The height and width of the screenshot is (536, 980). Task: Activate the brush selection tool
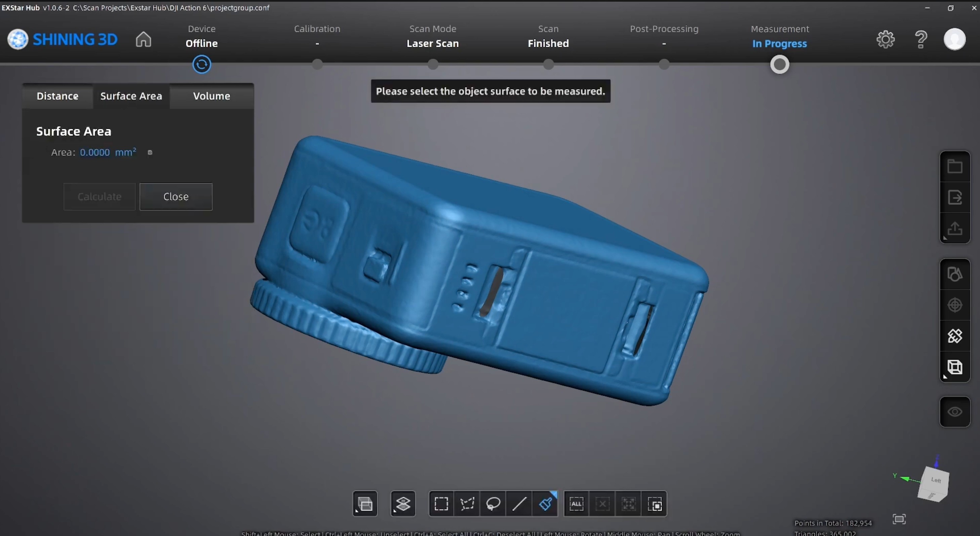(545, 504)
